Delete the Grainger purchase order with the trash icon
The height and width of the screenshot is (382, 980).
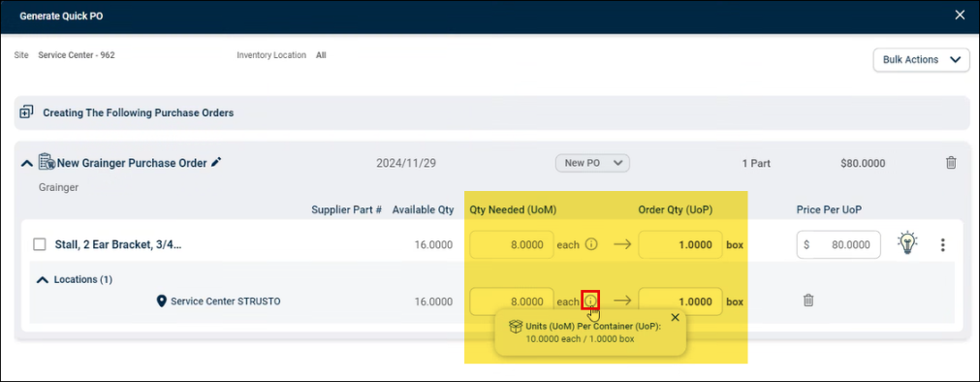pyautogui.click(x=951, y=163)
